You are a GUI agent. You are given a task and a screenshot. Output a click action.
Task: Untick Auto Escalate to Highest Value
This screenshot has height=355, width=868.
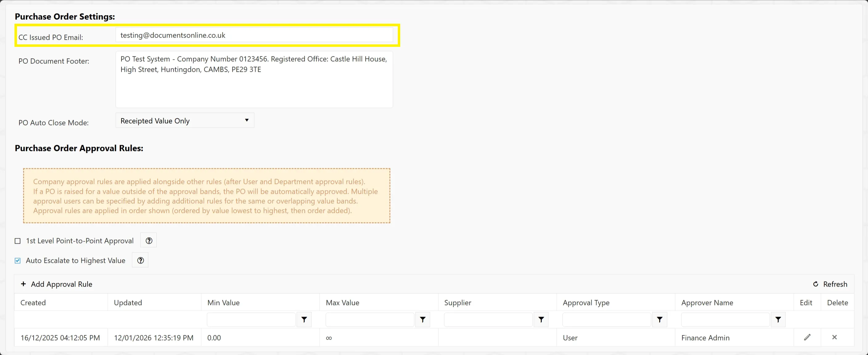click(18, 261)
